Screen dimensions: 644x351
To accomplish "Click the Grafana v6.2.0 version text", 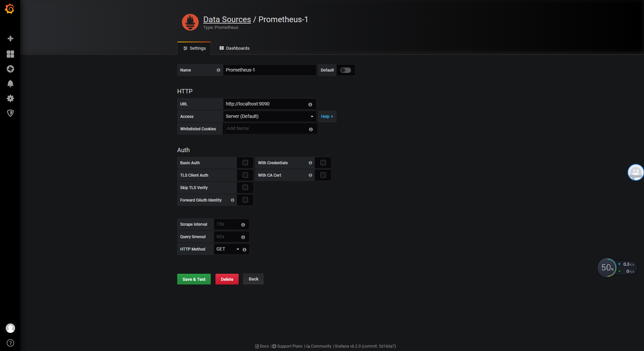I will [x=365, y=346].
